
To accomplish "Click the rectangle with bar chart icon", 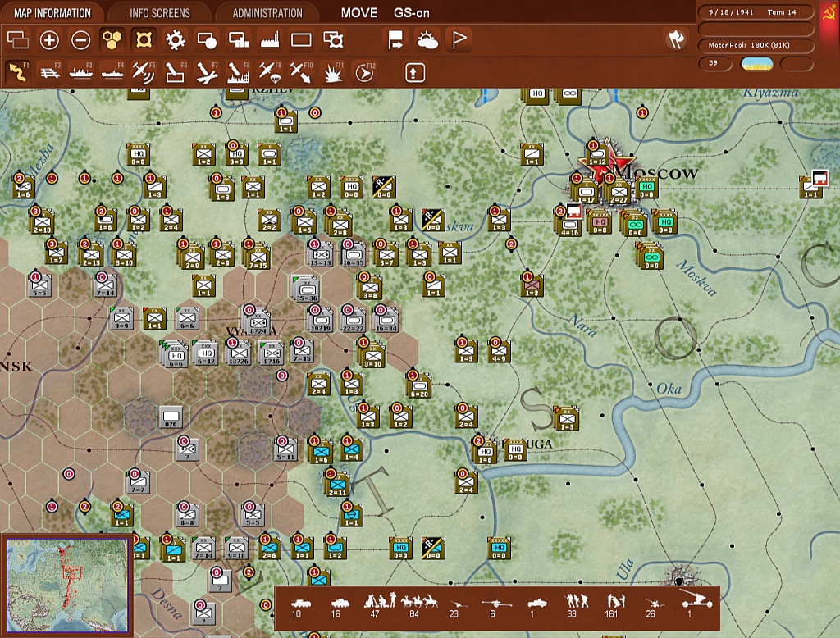I will click(239, 40).
